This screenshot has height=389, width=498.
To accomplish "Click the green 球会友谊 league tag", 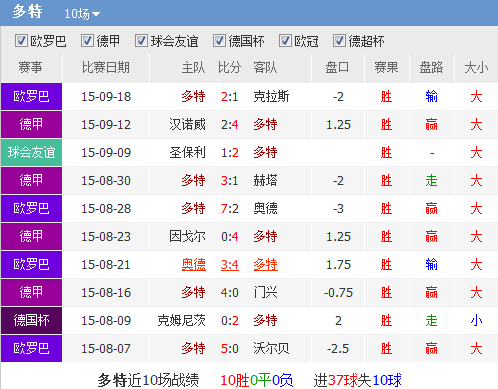I will pos(31,153).
